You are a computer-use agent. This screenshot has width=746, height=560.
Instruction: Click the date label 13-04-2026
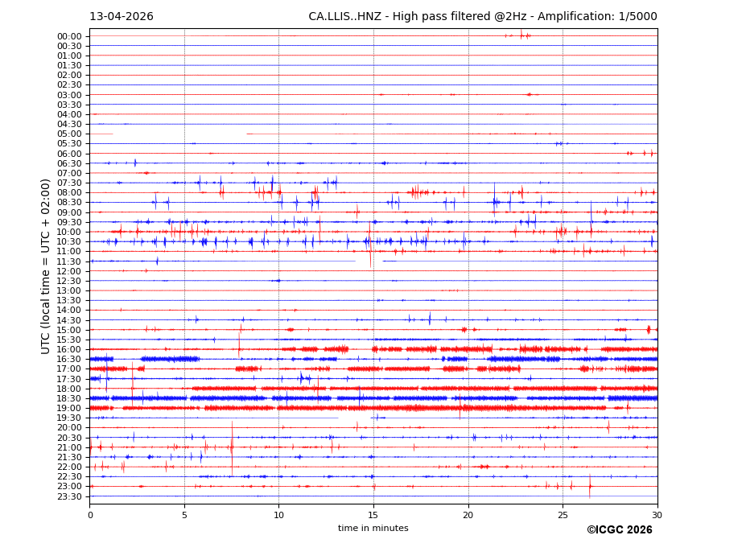[121, 17]
